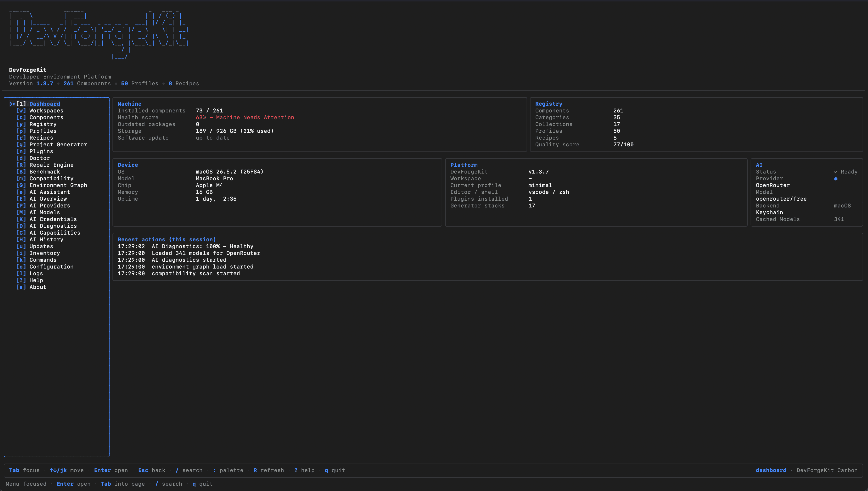Select Environment Graph in the menu
This screenshot has width=868, height=491.
point(51,185)
